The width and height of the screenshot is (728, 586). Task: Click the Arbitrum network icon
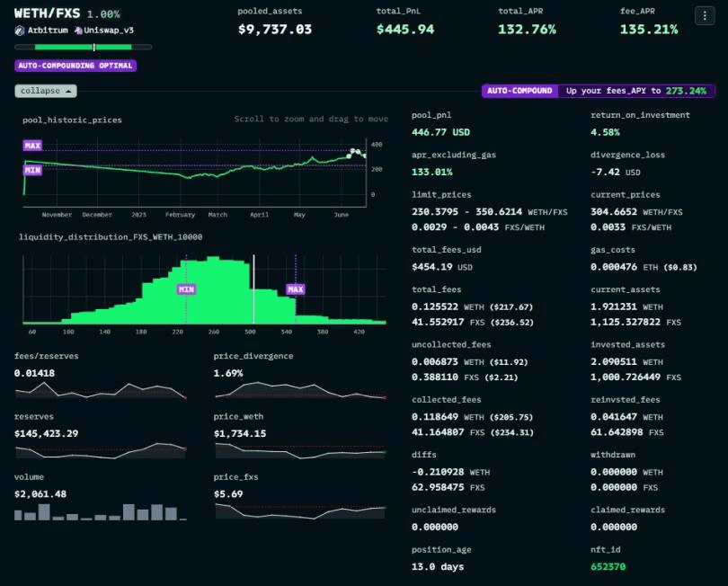(x=20, y=31)
